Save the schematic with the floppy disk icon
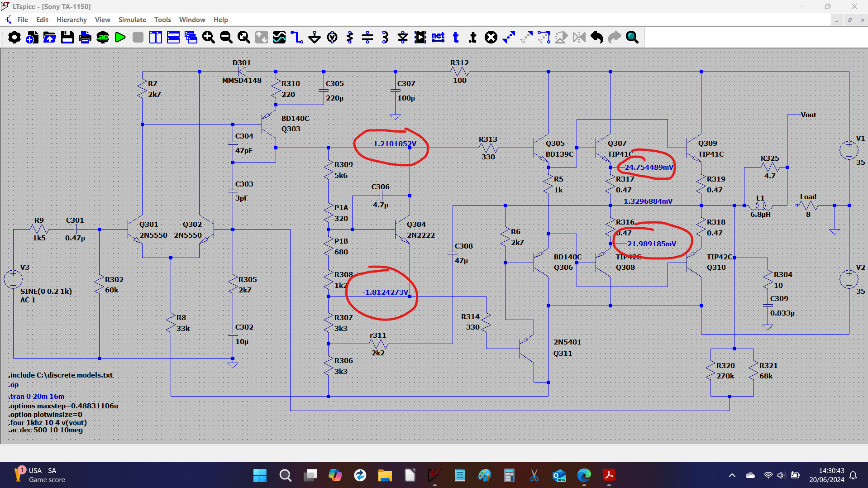Screen dimensions: 868x488 67,37
